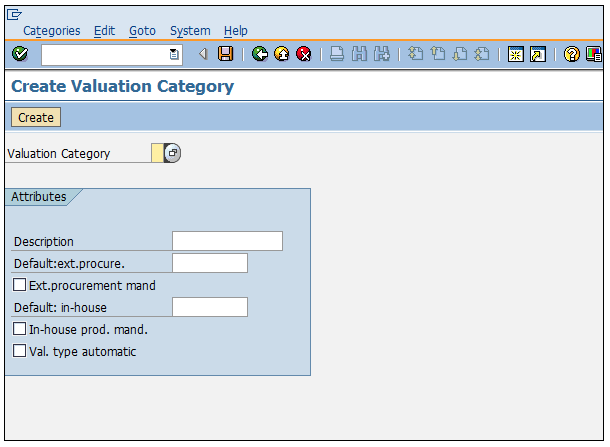Click the Save floppy disk icon
610x447 pixels.
coord(226,54)
